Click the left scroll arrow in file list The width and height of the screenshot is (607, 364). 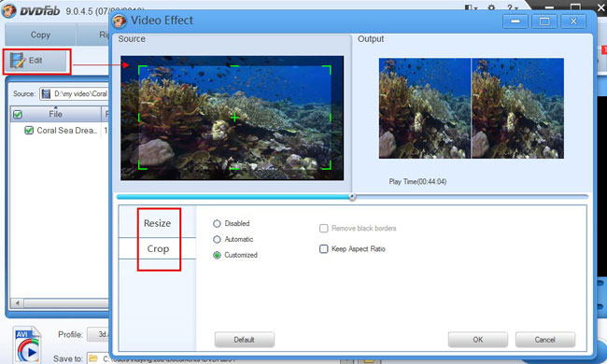[x=17, y=303]
